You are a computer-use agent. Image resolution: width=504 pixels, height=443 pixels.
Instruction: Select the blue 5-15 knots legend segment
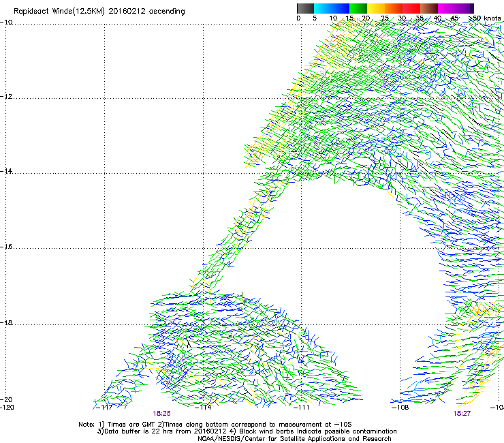[332, 8]
